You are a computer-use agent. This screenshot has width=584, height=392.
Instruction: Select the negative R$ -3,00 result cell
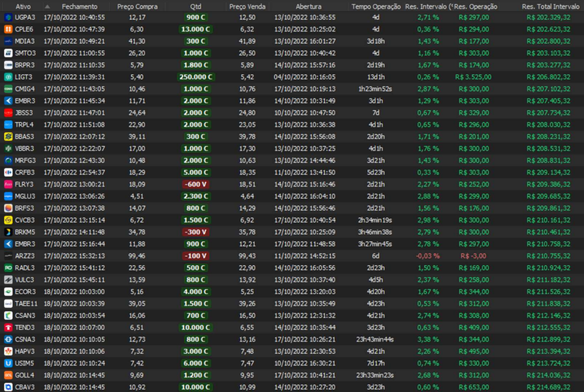click(x=474, y=256)
